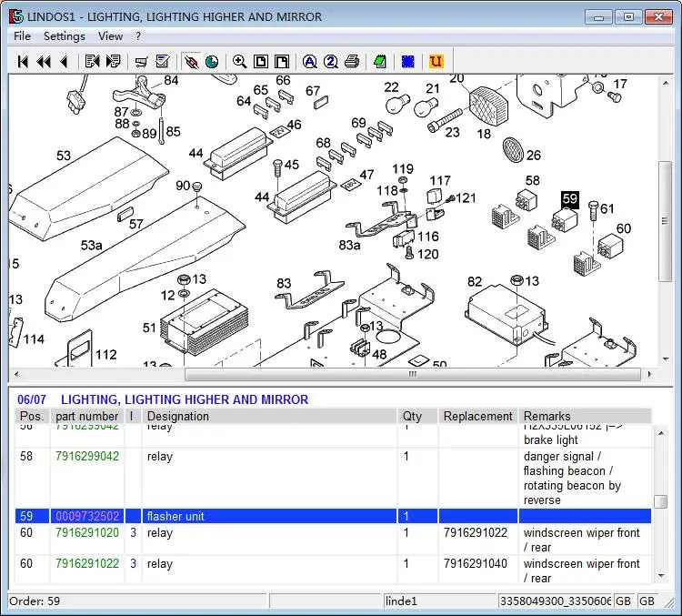
Task: Click the first page-fit icon
Action: [261, 62]
